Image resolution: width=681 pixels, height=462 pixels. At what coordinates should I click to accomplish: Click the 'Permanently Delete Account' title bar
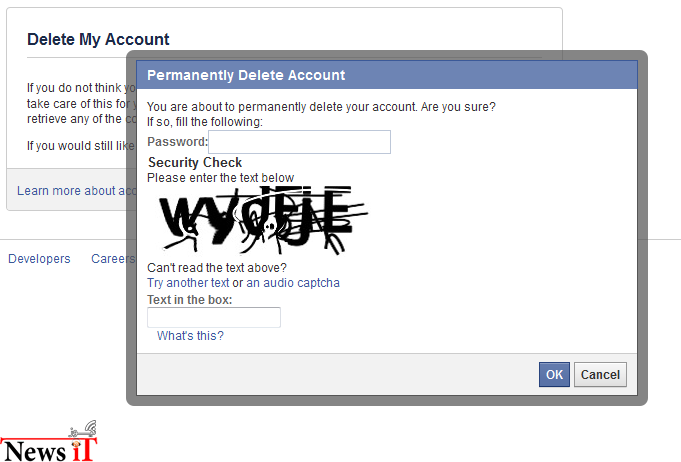(387, 75)
